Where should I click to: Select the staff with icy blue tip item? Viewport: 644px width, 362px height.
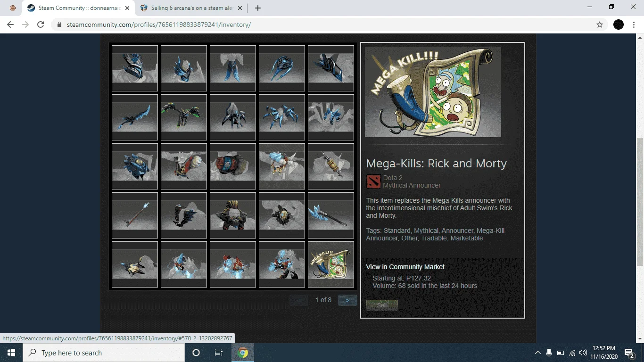[135, 215]
